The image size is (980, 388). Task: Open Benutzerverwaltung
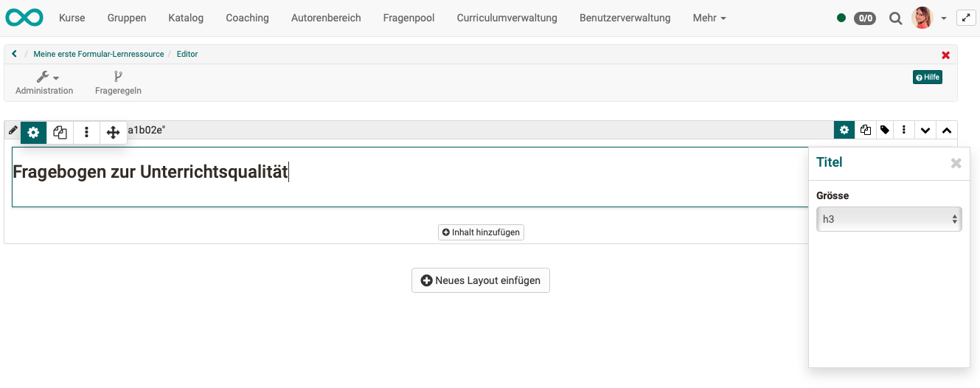(x=625, y=18)
